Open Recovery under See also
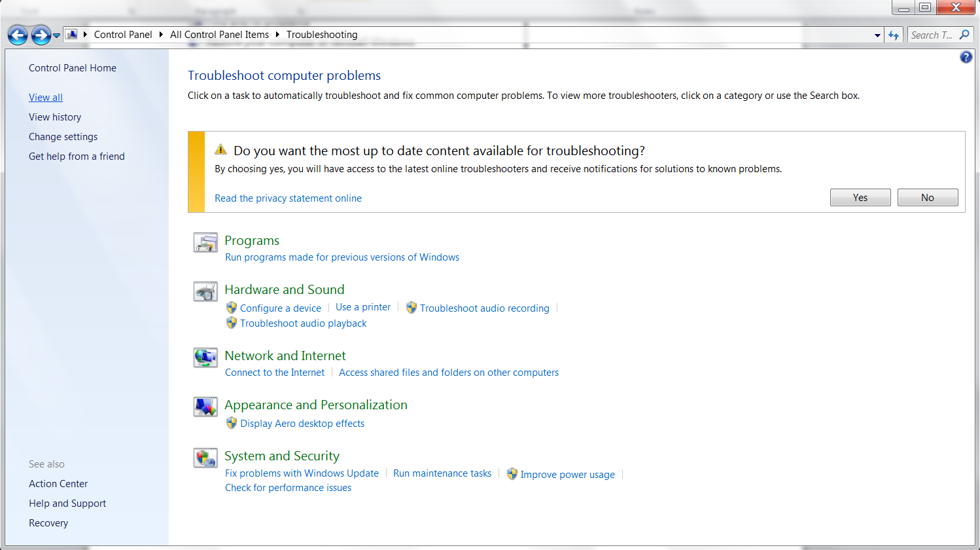Viewport: 980px width, 550px height. 48,523
